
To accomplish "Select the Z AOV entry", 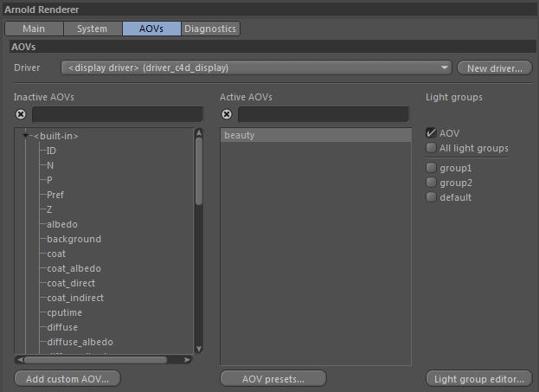I will coord(49,209).
